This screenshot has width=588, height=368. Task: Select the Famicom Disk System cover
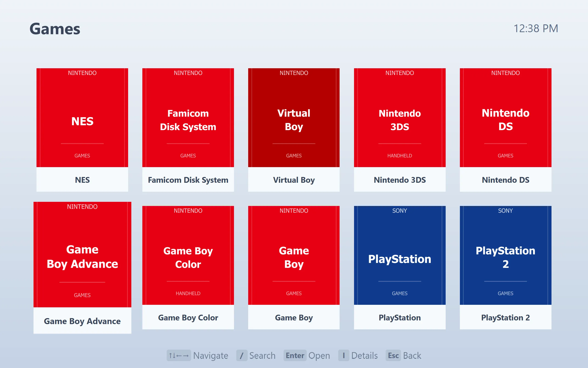tap(188, 117)
